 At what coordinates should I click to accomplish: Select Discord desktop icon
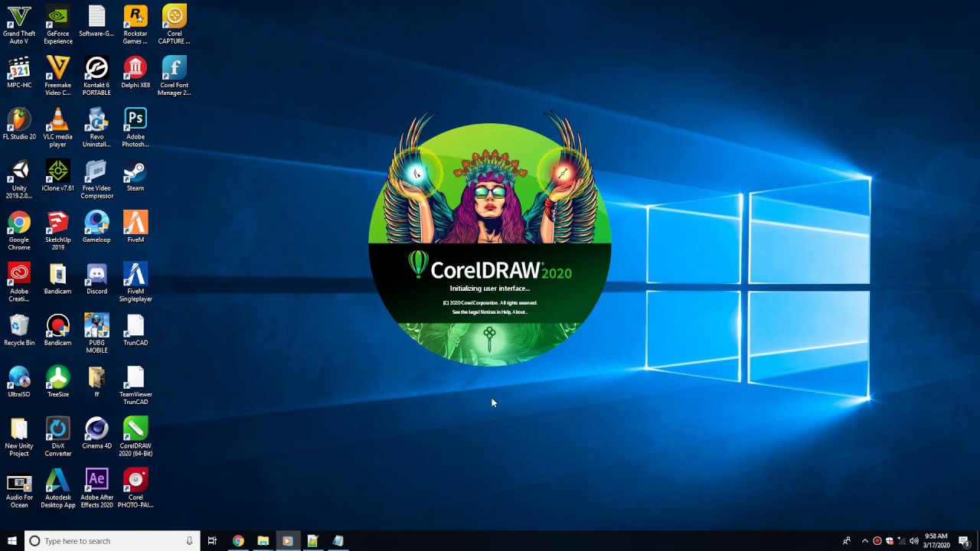tap(96, 278)
